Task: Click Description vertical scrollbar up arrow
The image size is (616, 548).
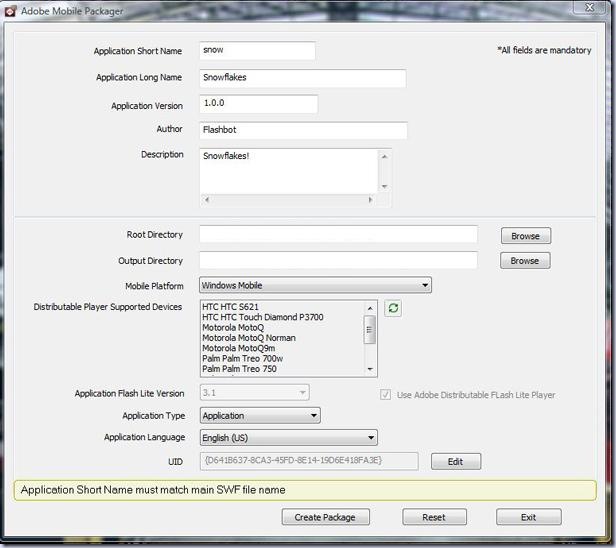Action: (385, 156)
